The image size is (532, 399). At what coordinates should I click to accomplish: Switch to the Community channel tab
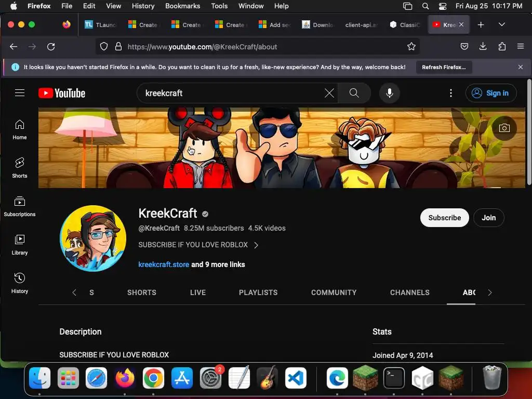click(334, 292)
